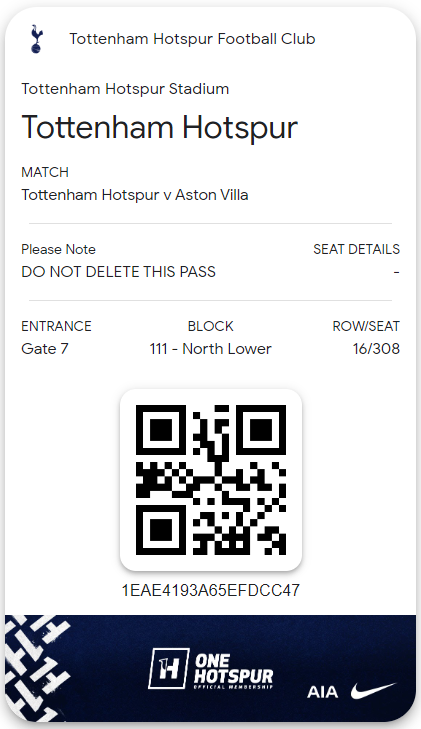Click the AIA sponsor logo
The image size is (421, 729).
322,692
